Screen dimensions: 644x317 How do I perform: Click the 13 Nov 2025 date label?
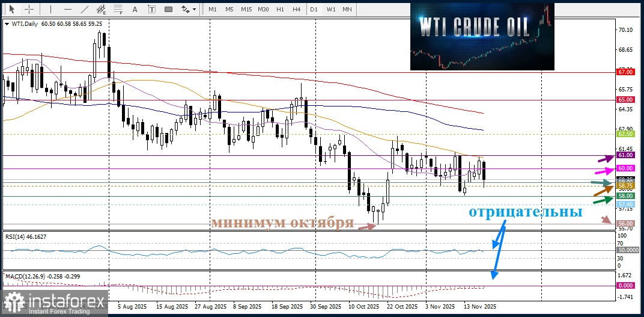tap(480, 307)
